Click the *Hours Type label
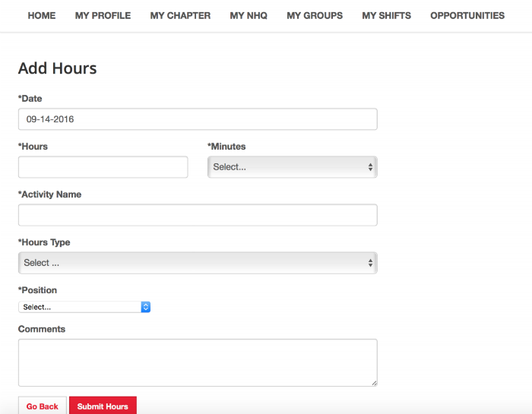 (44, 242)
